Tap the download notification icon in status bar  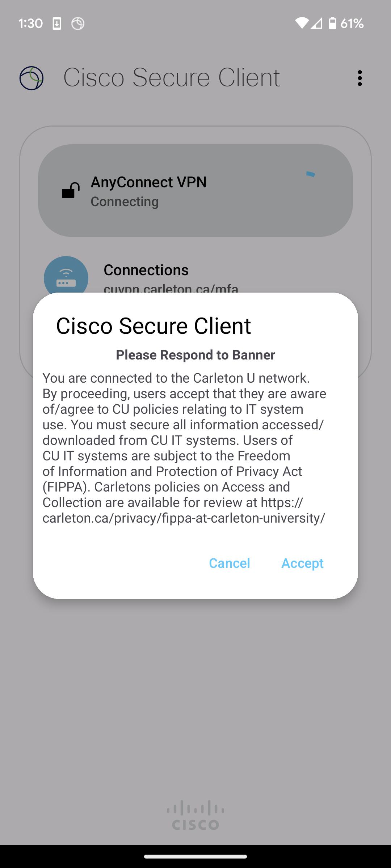[x=57, y=24]
